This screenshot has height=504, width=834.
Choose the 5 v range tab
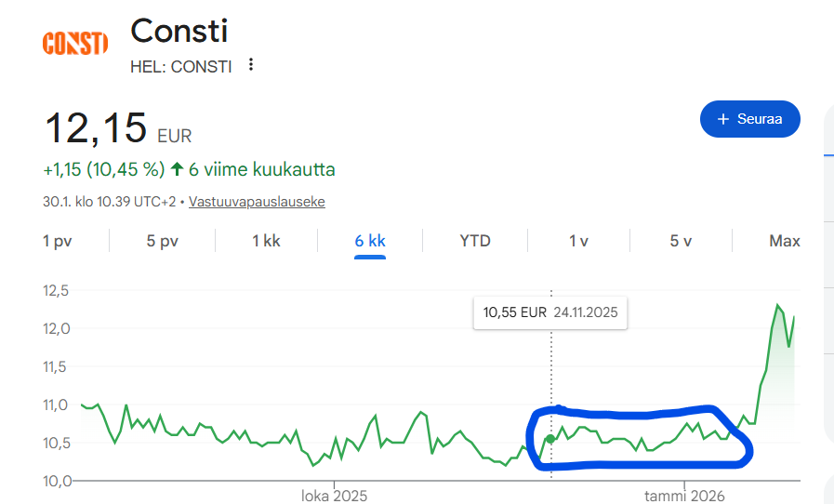(681, 241)
